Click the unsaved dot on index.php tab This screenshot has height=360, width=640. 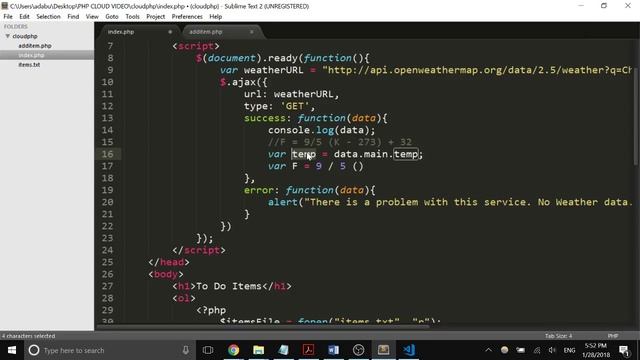tap(170, 32)
